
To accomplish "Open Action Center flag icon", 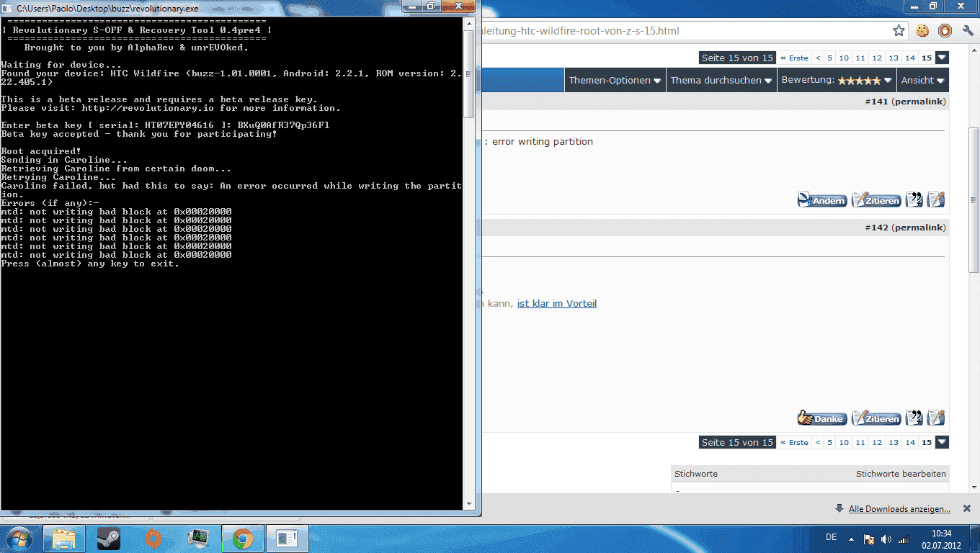I will pyautogui.click(x=869, y=539).
